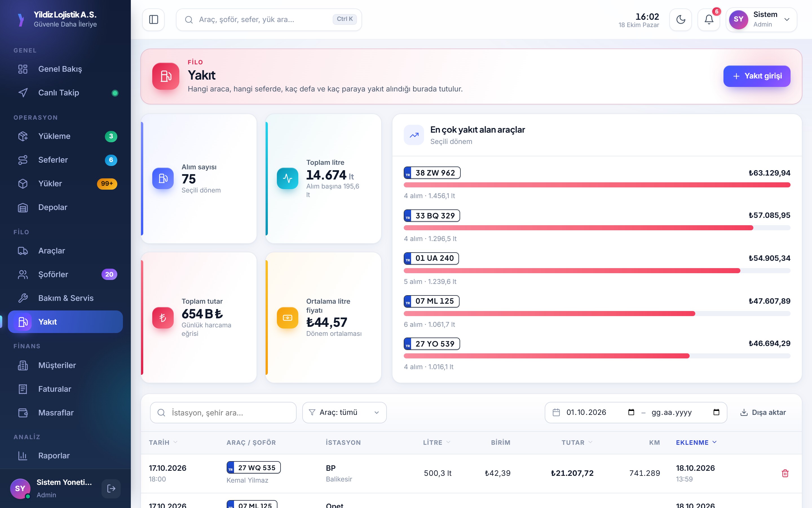Click the Depolar warehouse icon
The width and height of the screenshot is (812, 508).
coord(23,208)
